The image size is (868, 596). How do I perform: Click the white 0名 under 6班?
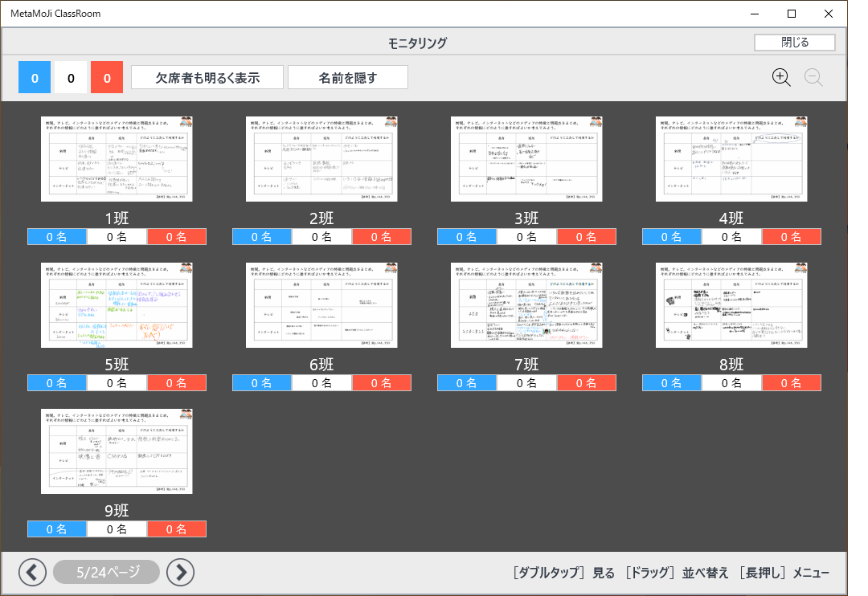tap(321, 383)
